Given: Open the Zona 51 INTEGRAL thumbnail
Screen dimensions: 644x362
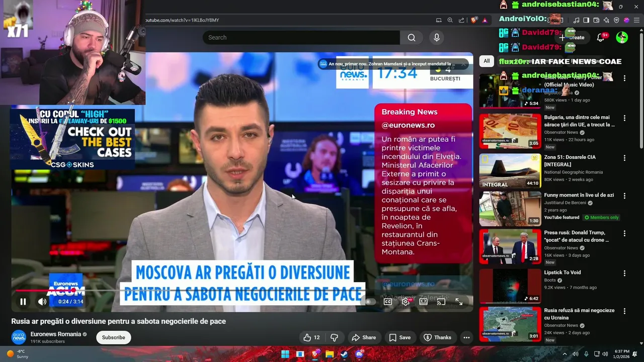Looking at the screenshot, I should [510, 171].
